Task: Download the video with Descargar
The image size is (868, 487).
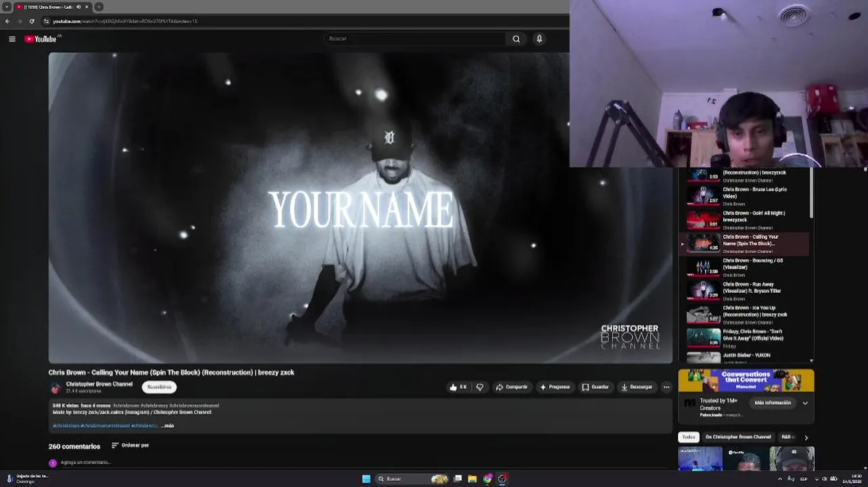Action: [x=637, y=387]
